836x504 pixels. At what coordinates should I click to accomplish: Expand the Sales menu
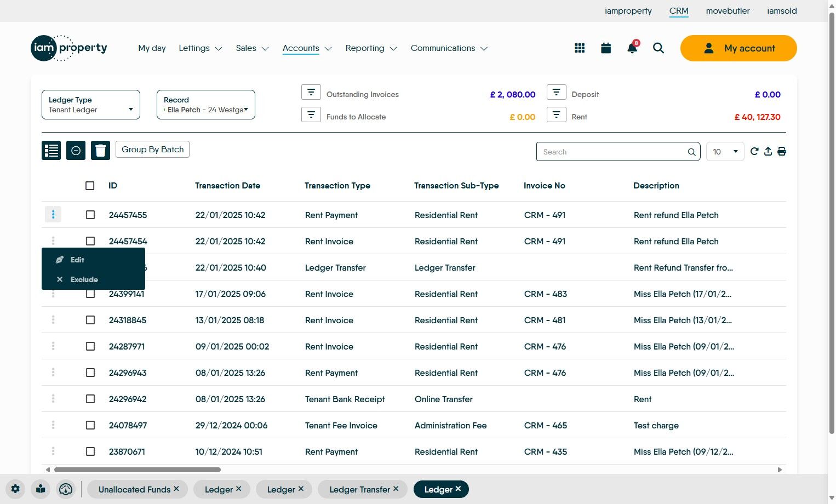click(x=252, y=48)
